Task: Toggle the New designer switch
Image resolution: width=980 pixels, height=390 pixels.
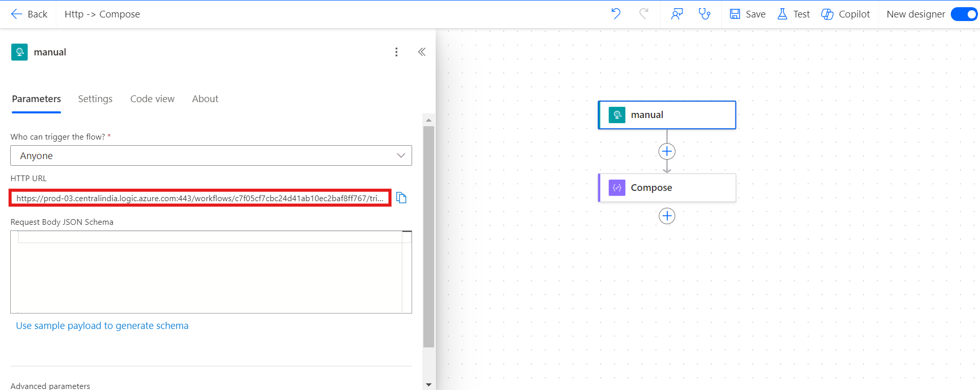Action: click(964, 14)
